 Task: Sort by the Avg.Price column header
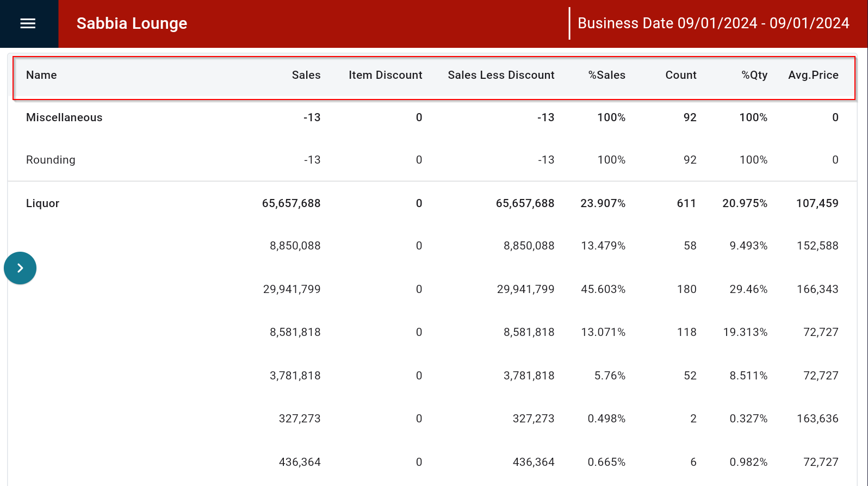coord(813,75)
